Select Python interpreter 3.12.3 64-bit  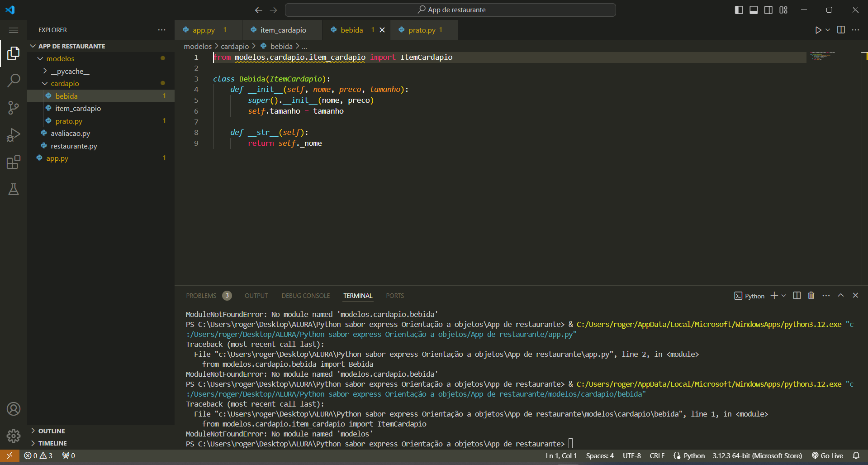coord(757,455)
